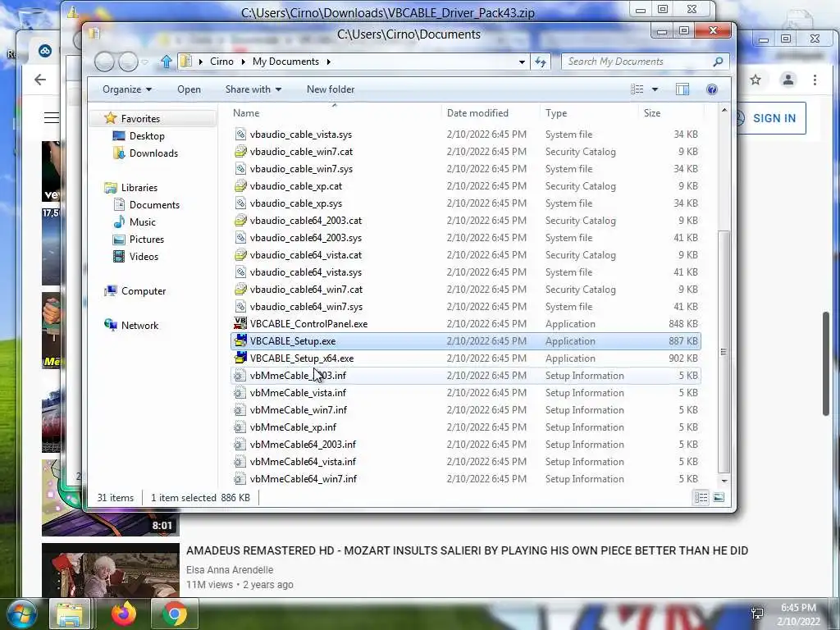Open the Explorer help button
This screenshot has height=630, width=840.
tap(712, 89)
